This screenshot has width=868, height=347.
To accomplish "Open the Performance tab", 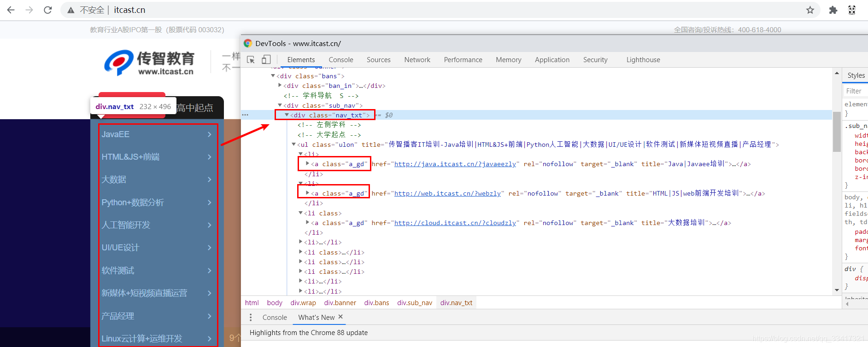I will [463, 60].
